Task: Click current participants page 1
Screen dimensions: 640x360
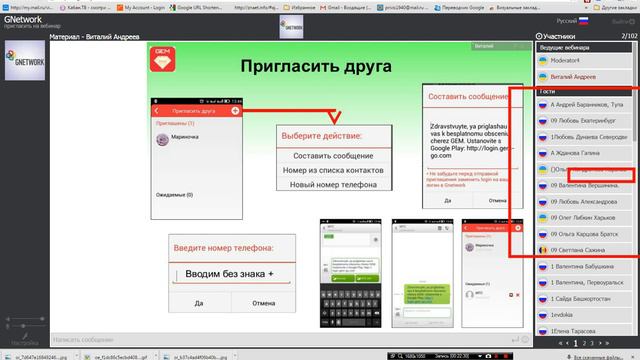Action: tap(576, 343)
